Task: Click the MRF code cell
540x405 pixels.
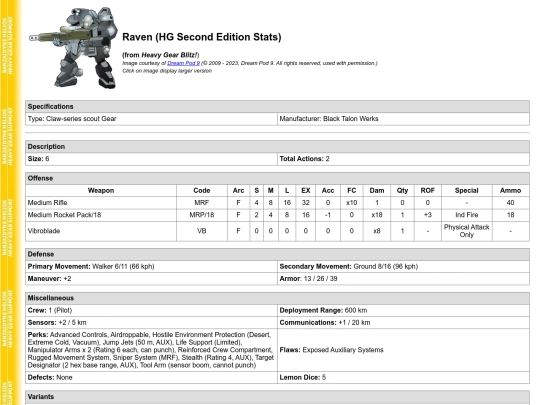Action: point(202,202)
